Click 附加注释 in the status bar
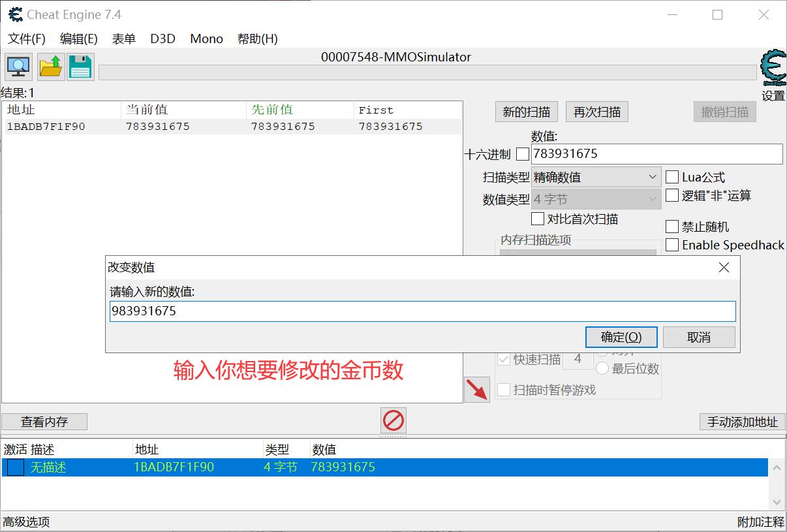 click(760, 522)
